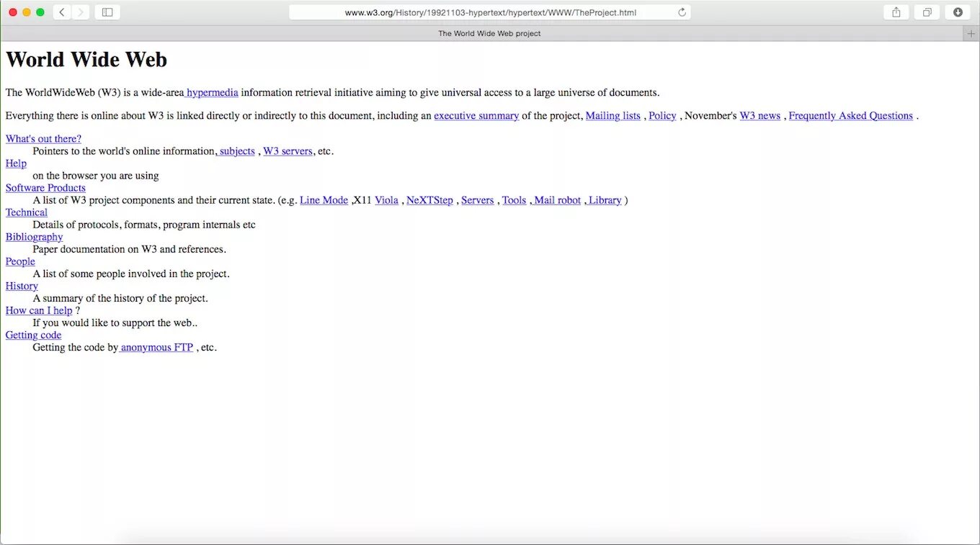Open the anonymous FTP link
The image size is (980, 545).
pyautogui.click(x=156, y=346)
